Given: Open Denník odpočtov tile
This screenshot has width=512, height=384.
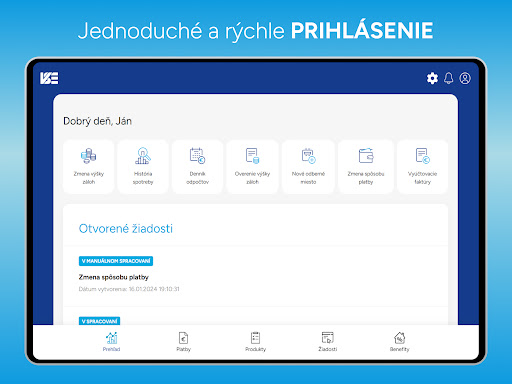Looking at the screenshot, I should (197, 166).
